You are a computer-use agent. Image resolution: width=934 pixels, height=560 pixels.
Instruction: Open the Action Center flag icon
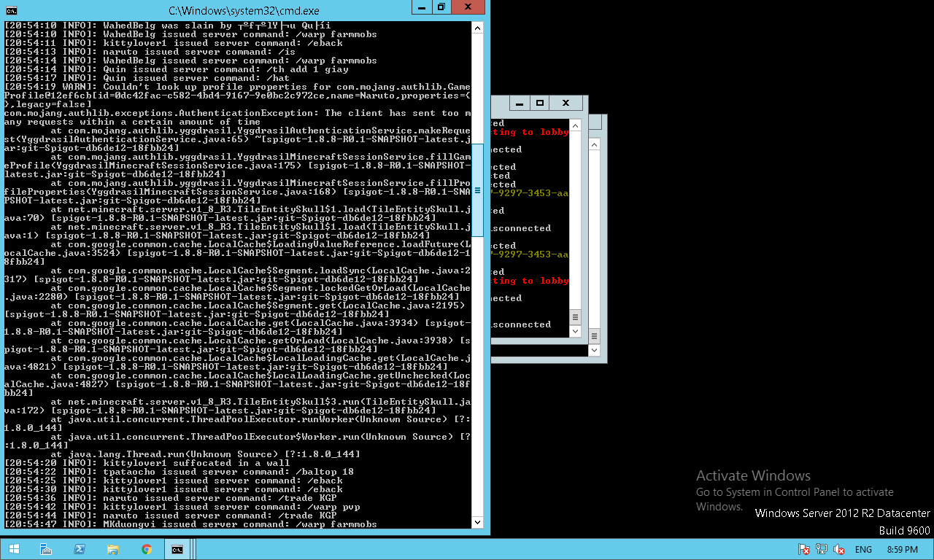804,549
